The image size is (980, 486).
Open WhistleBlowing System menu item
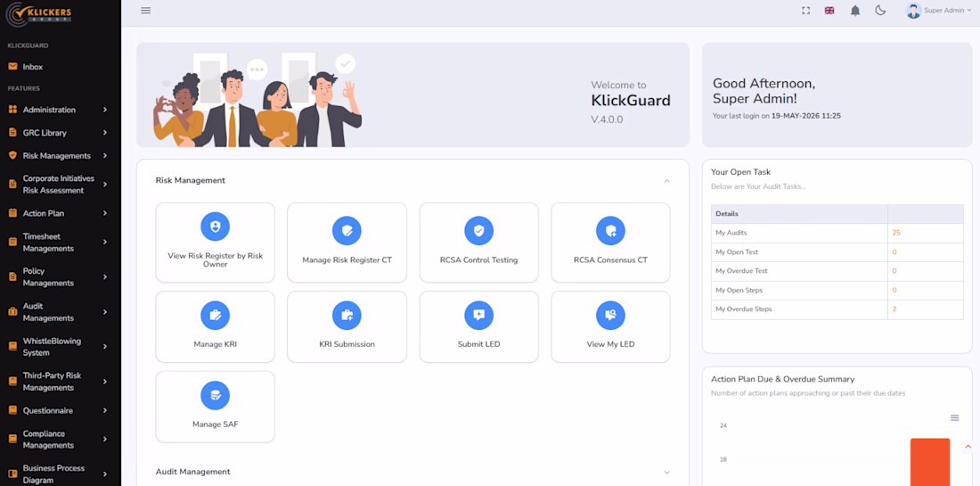pyautogui.click(x=60, y=347)
